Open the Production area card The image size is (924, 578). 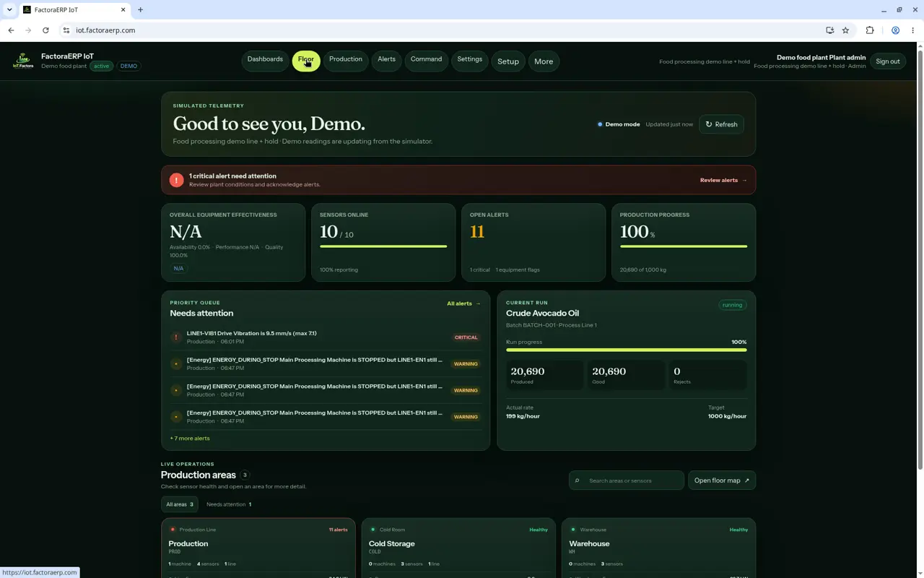(258, 548)
